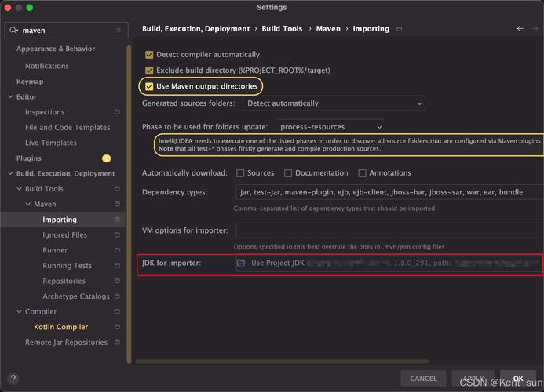Click the Cancel button
The height and width of the screenshot is (392, 544).
[423, 379]
